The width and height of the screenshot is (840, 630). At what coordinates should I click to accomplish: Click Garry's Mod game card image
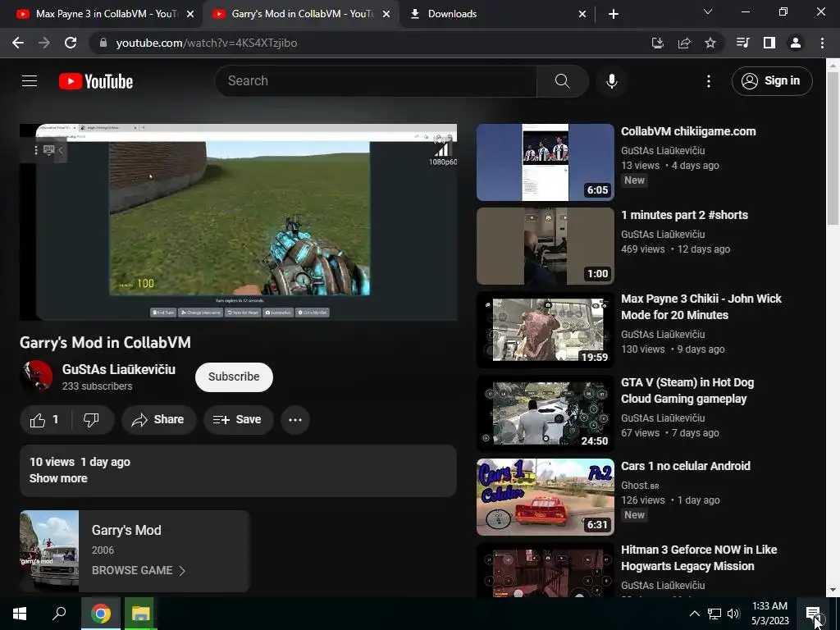coord(49,550)
